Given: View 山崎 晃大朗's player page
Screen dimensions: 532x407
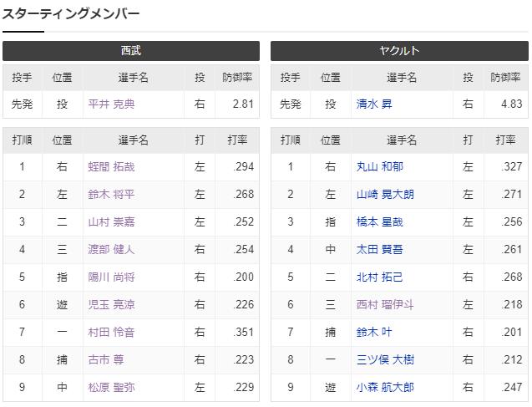Looking at the screenshot, I should 384,195.
